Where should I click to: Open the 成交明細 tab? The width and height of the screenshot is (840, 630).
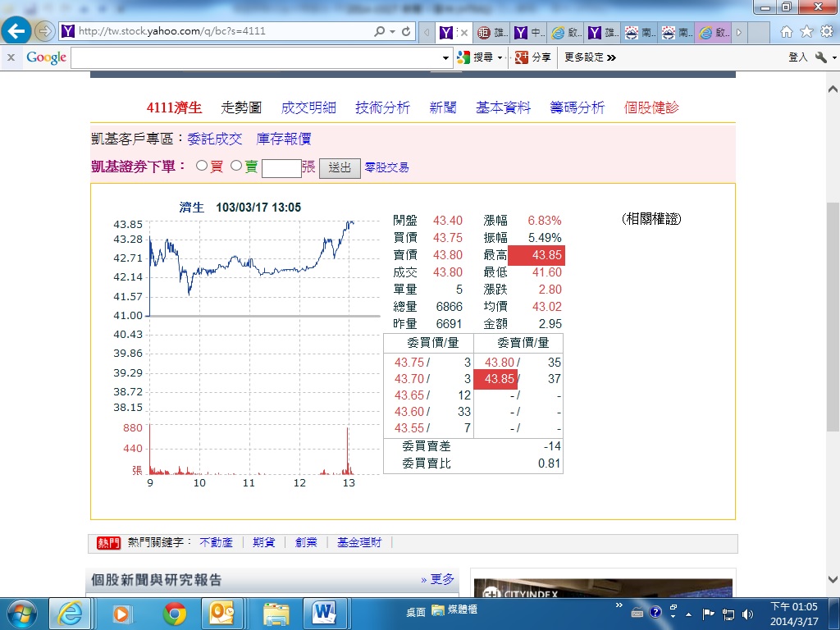pos(308,107)
